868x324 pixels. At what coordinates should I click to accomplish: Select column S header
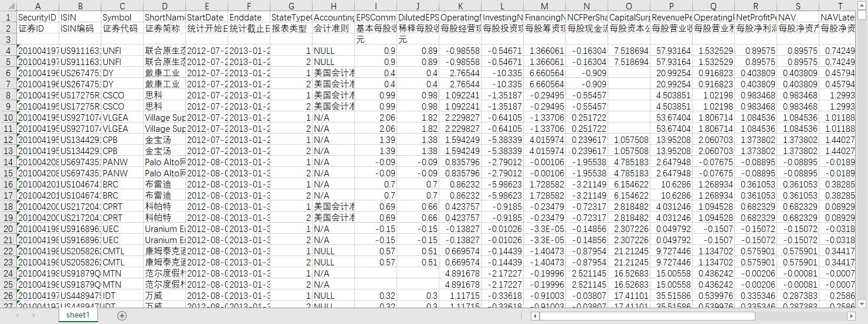(798, 6)
